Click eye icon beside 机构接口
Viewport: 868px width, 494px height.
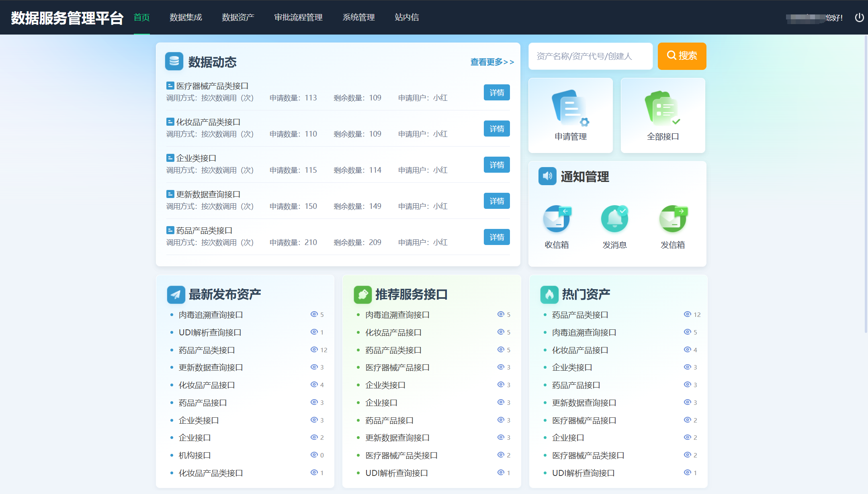click(314, 455)
